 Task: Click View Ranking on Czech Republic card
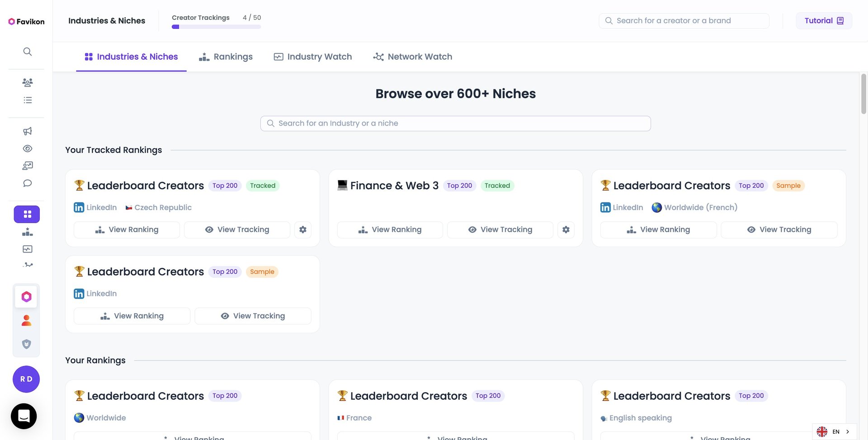(x=127, y=229)
